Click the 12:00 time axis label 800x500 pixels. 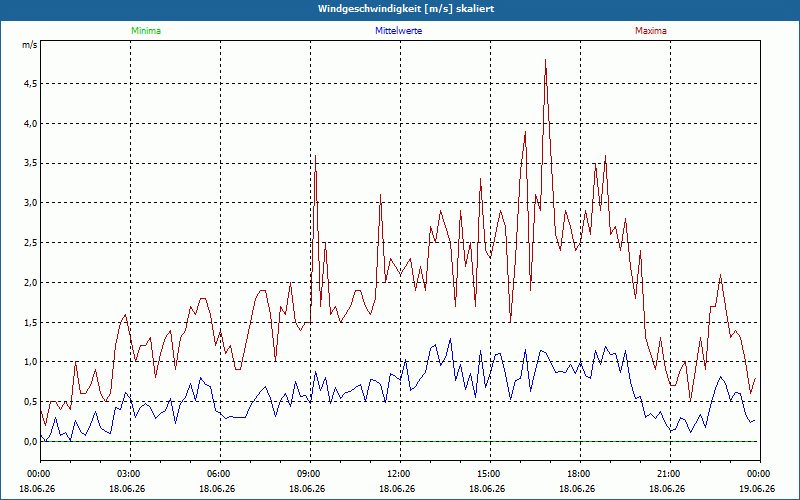[x=397, y=474]
